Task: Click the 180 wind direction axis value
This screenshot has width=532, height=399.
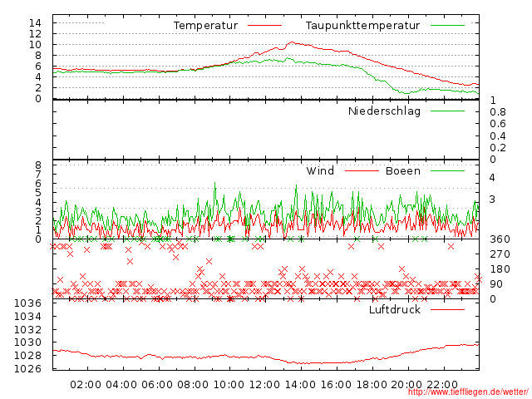Action: point(500,269)
